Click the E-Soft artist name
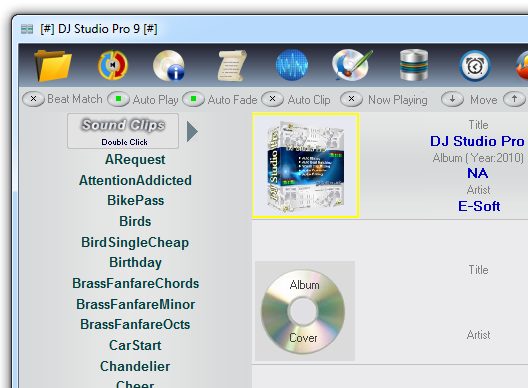 479,206
